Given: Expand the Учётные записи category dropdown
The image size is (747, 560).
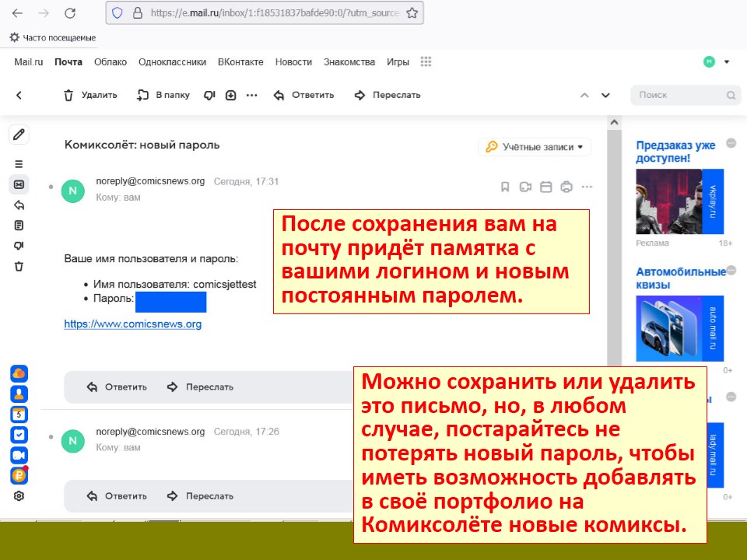Looking at the screenshot, I should [x=535, y=147].
